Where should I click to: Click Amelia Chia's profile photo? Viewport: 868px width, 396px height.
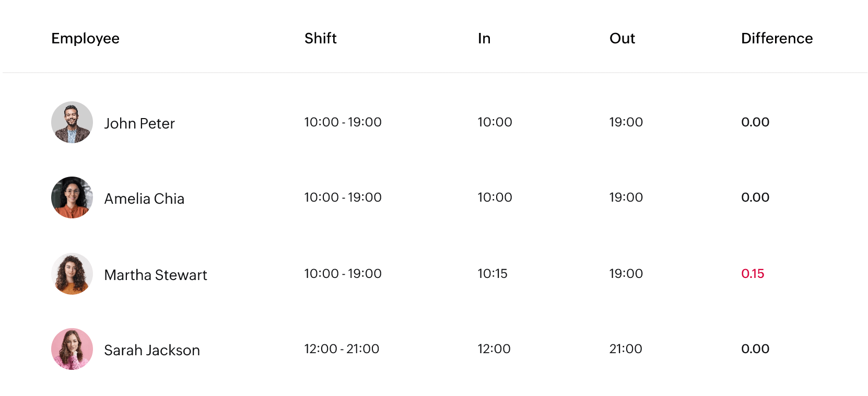click(x=72, y=197)
